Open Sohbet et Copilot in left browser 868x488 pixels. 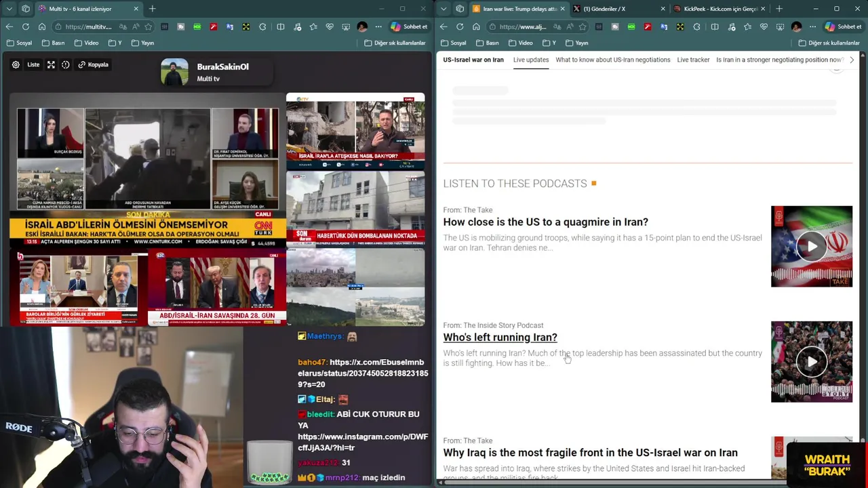pyautogui.click(x=409, y=26)
